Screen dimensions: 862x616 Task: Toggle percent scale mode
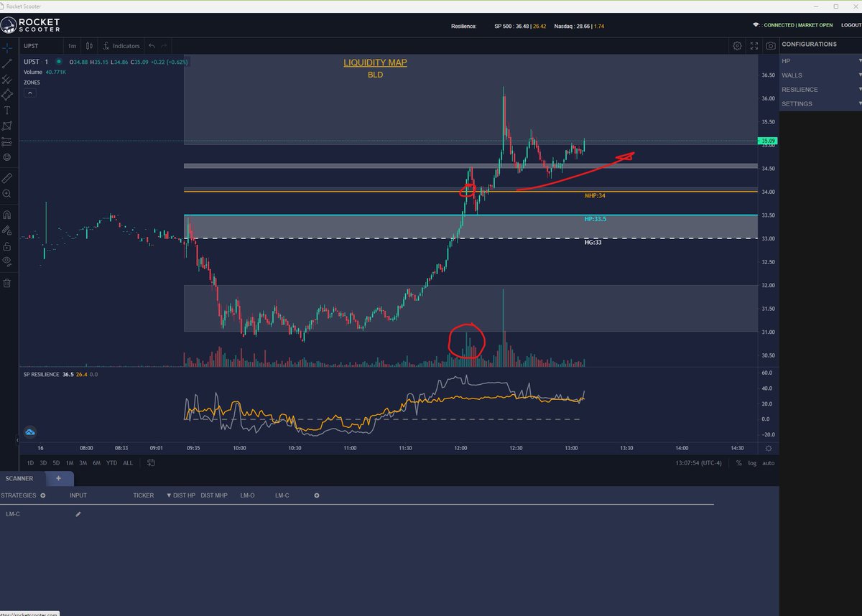click(x=738, y=463)
